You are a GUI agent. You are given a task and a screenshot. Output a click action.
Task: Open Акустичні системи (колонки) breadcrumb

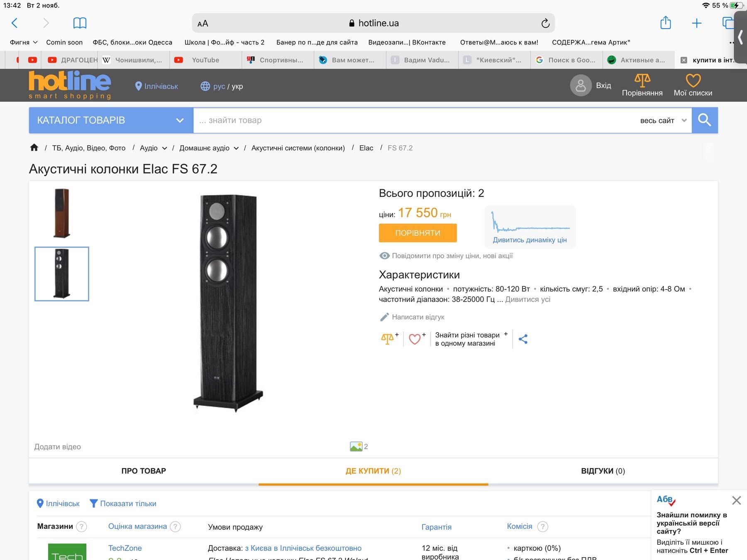click(298, 148)
